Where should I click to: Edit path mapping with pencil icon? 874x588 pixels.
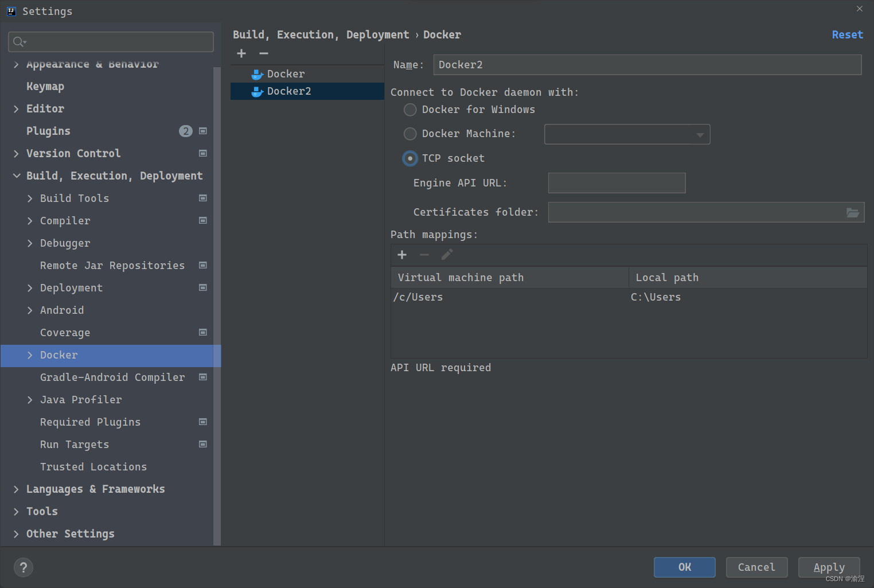[447, 255]
